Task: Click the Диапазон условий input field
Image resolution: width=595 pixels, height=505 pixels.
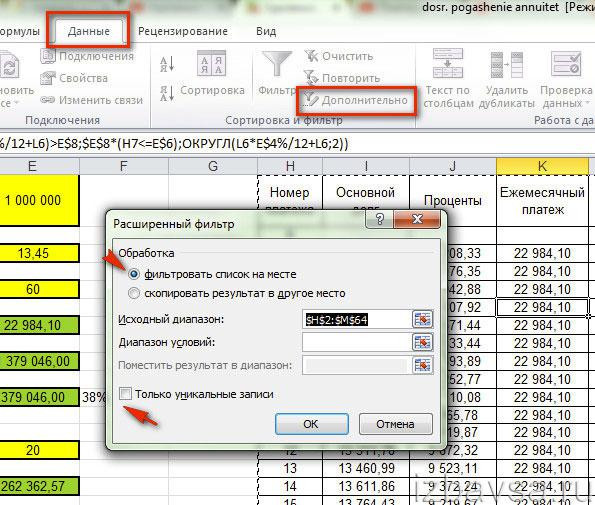Action: 356,342
